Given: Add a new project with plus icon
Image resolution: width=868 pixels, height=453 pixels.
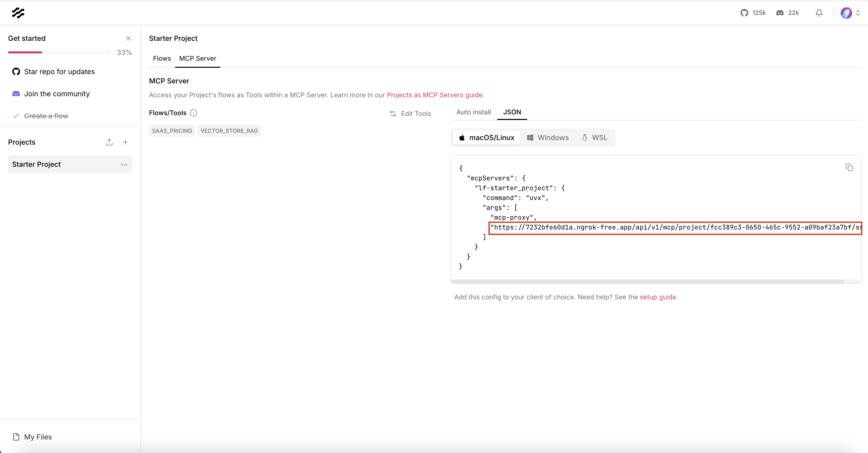Looking at the screenshot, I should tap(125, 142).
